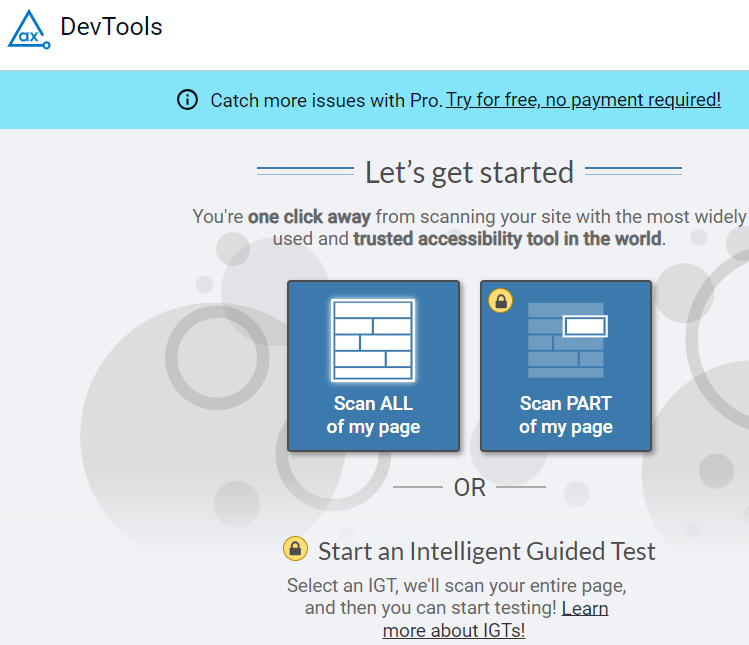Image resolution: width=749 pixels, height=645 pixels.
Task: Click 'Start an Intelligent Guided Test' heading
Action: 487,551
